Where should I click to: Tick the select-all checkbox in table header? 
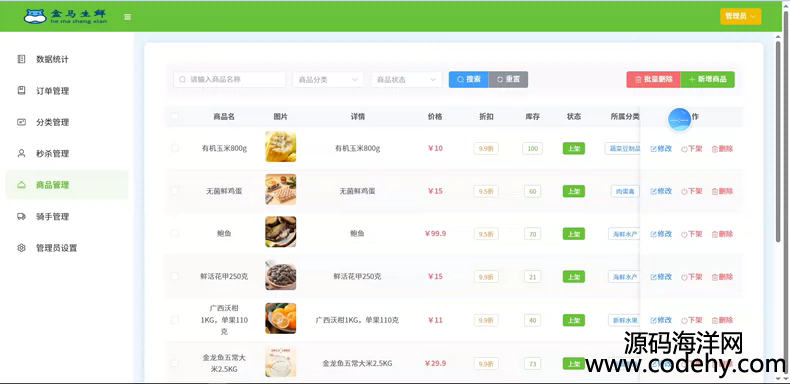point(174,116)
